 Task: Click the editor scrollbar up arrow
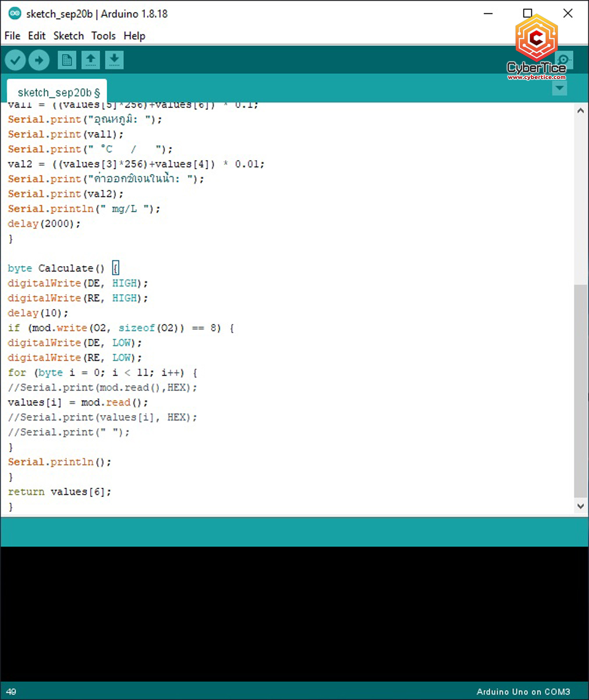point(580,111)
